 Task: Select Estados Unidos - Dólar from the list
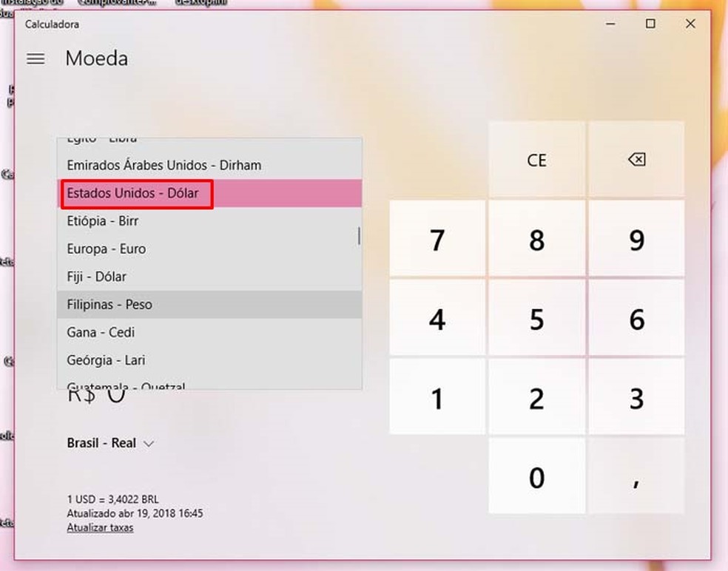(136, 193)
